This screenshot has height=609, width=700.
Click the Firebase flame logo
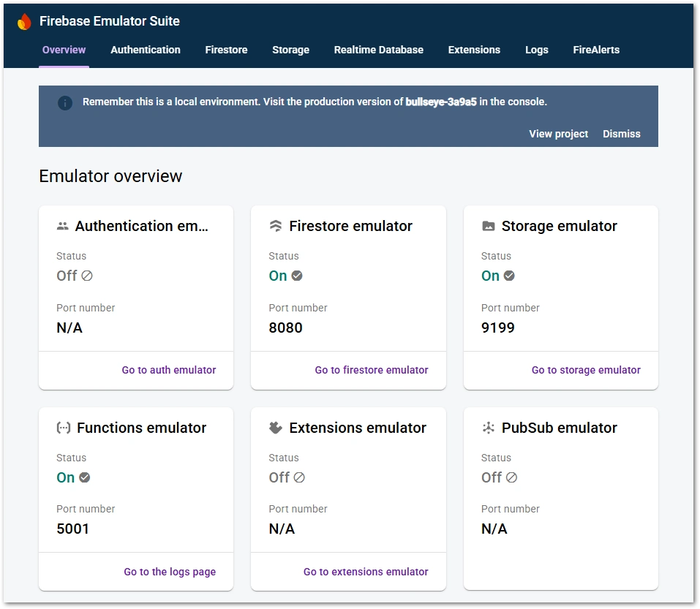24,21
